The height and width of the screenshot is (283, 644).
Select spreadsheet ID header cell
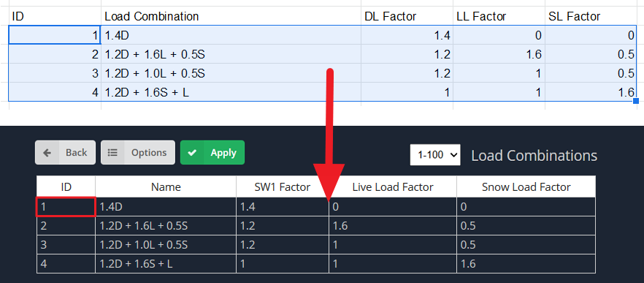click(55, 16)
